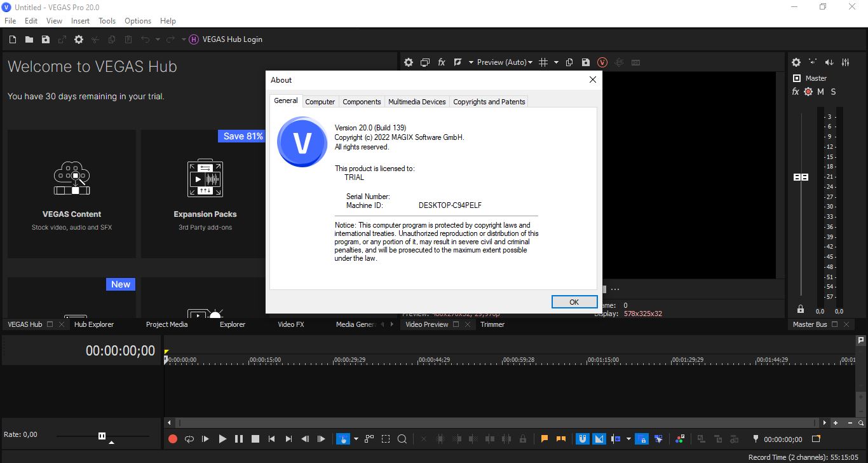Copy snapshot to clipboard in preview toolbar
This screenshot has height=463, width=868.
[x=569, y=62]
